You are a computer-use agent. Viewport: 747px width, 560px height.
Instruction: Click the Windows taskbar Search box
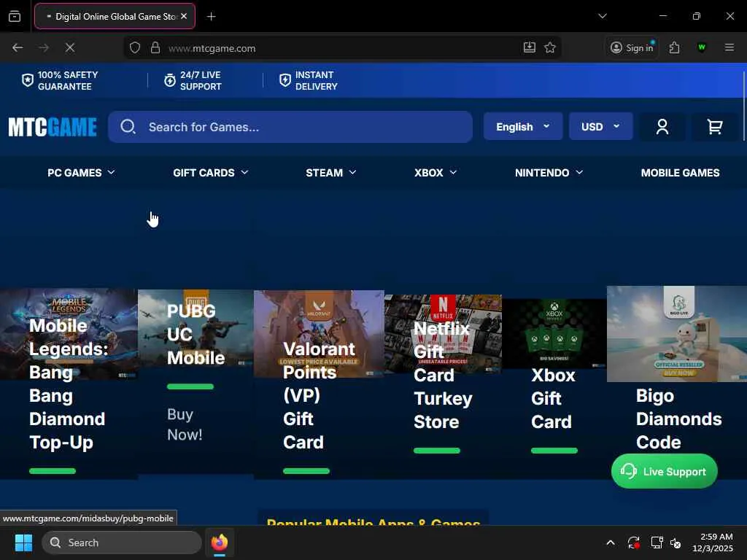pos(122,542)
